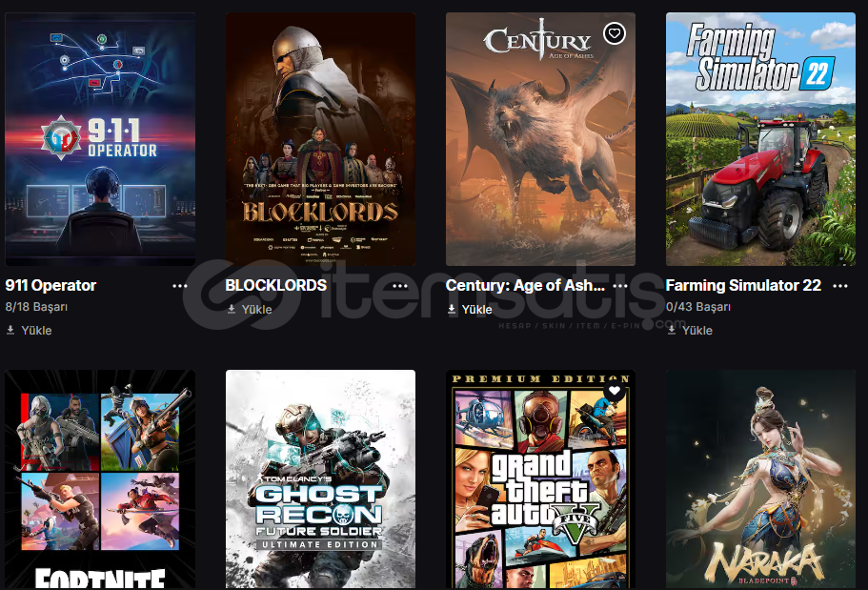Open the 911 Operator game title link
Screen dimensions: 868x590
[x=50, y=285]
